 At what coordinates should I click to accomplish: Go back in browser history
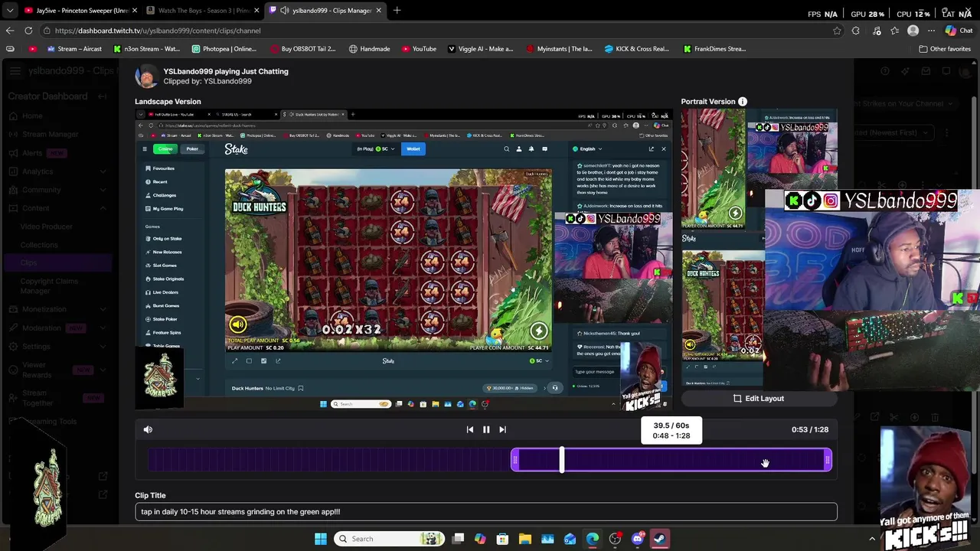click(10, 31)
